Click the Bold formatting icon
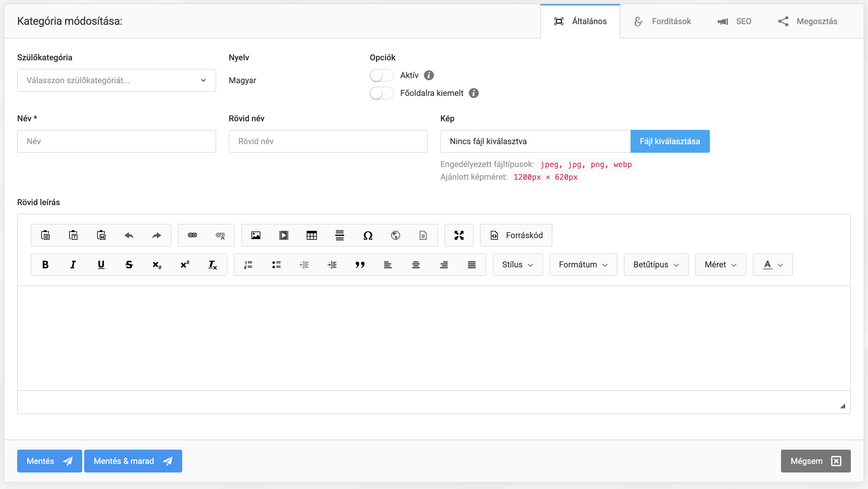Screen dimensions: 868x489 (45, 265)
